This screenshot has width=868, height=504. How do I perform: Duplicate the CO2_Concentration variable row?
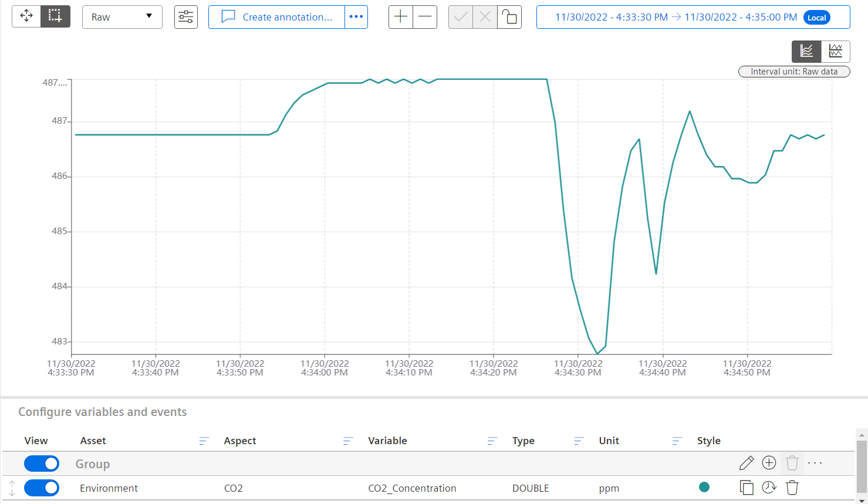(x=747, y=487)
